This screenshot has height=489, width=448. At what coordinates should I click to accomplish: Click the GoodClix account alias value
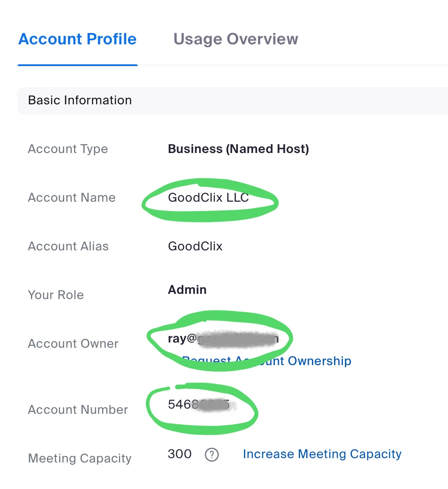[195, 246]
